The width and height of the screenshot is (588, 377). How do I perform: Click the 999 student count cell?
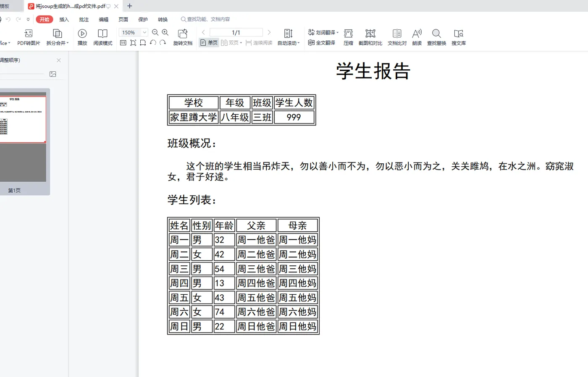(x=294, y=117)
